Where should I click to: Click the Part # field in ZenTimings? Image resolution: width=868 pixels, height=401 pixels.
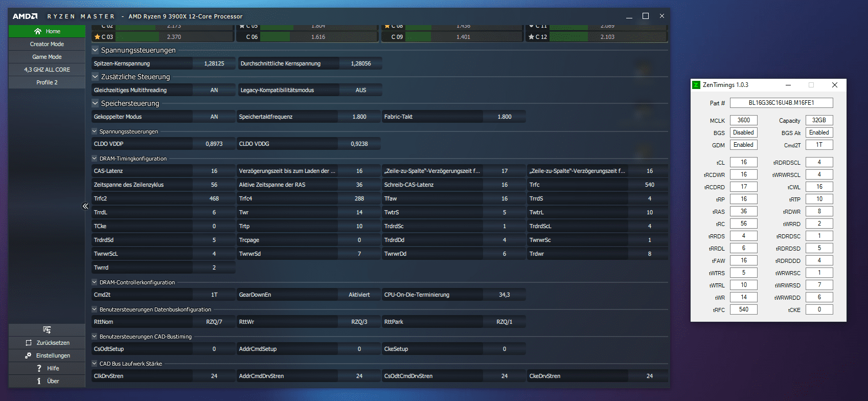click(x=781, y=103)
